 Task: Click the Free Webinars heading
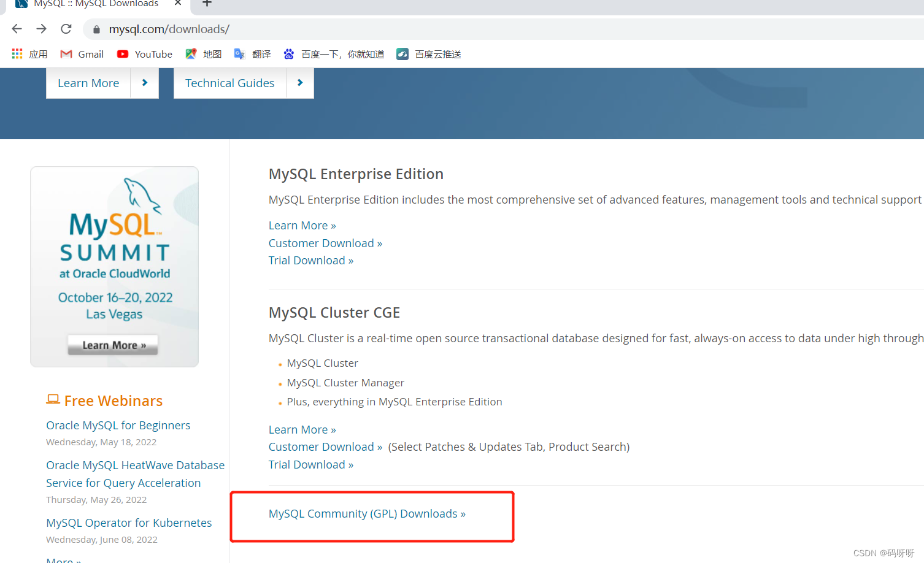[x=104, y=400]
